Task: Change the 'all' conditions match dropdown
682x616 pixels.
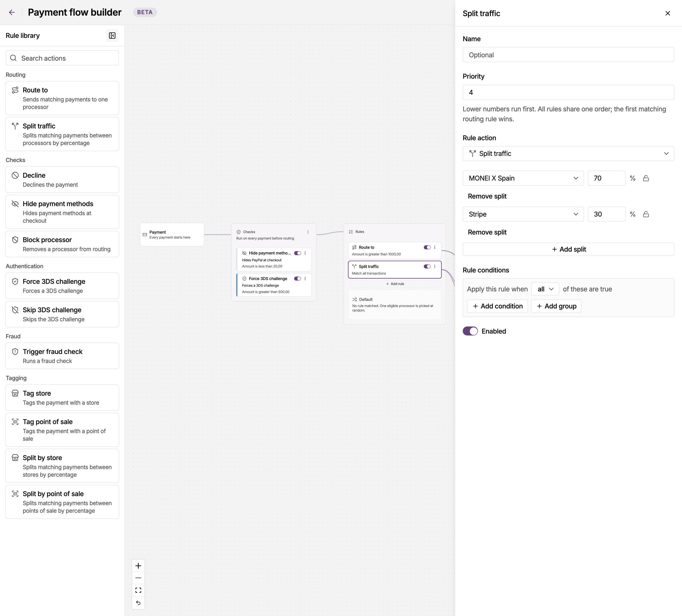Action: 545,289
